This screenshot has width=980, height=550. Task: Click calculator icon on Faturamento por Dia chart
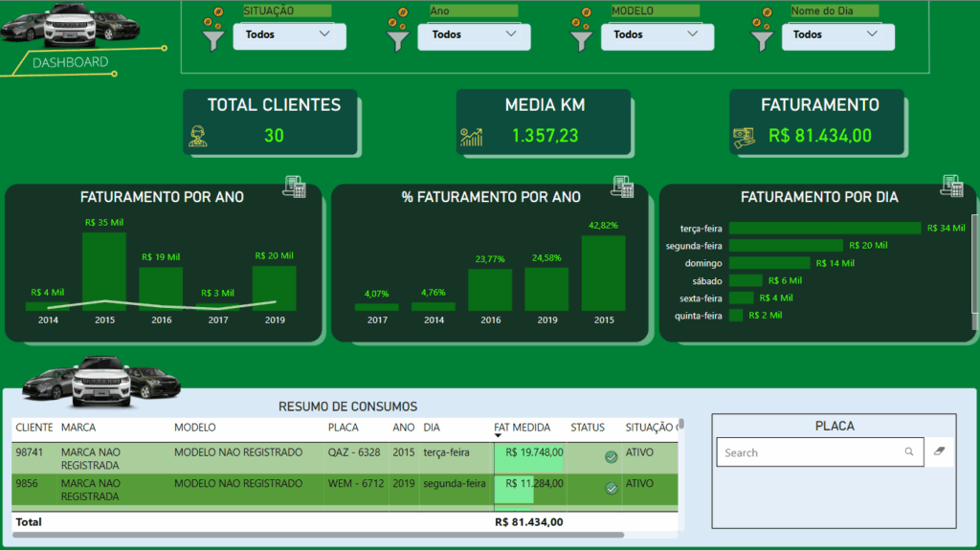tap(952, 186)
